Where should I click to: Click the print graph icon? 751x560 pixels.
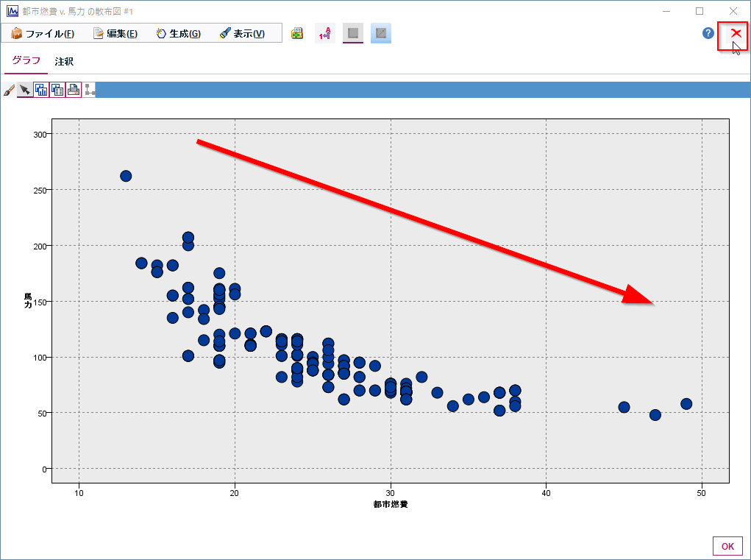[x=74, y=90]
